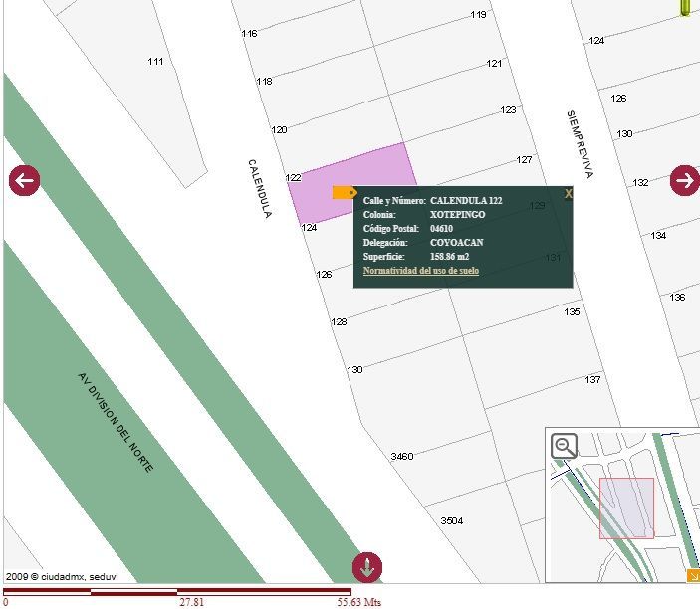Screen dimensions: 700x609
Task: Click the pan left arrow button
Action: (x=25, y=180)
